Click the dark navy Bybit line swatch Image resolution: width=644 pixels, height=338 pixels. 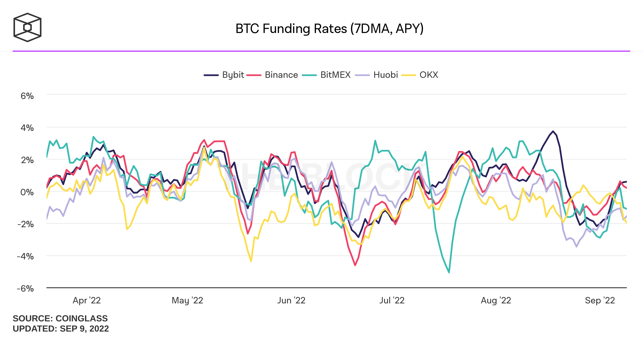(x=211, y=75)
